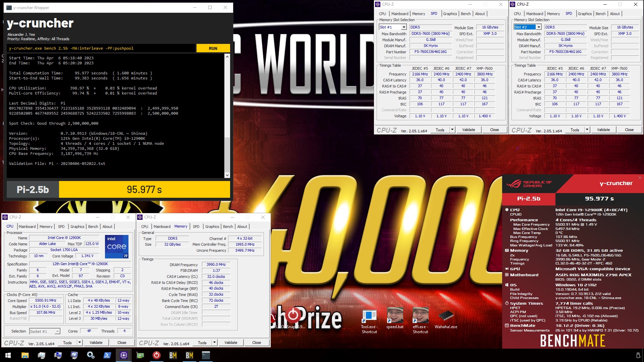This screenshot has height=362, width=644.
Task: Click the tray icon at the taskbar's end
Action: [x=638, y=355]
